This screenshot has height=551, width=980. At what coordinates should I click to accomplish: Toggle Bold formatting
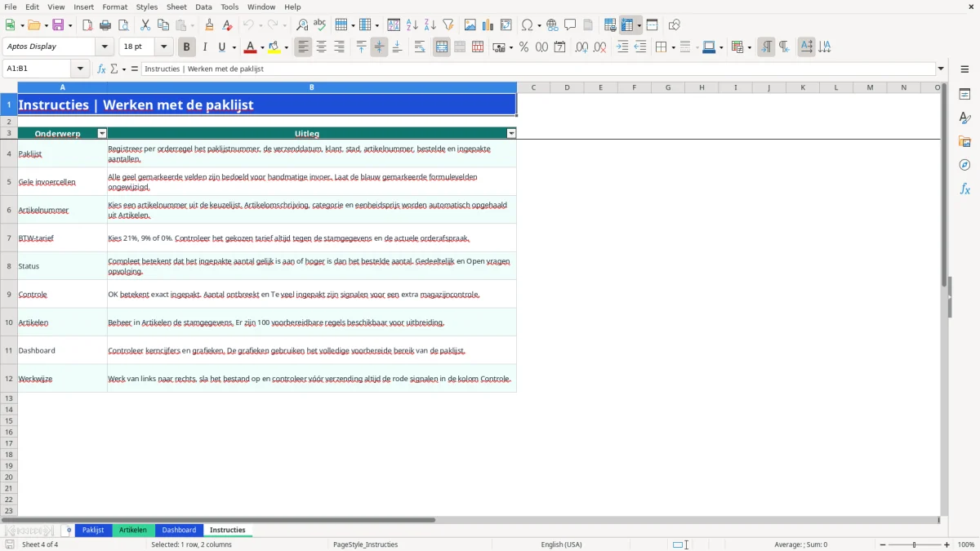(187, 47)
